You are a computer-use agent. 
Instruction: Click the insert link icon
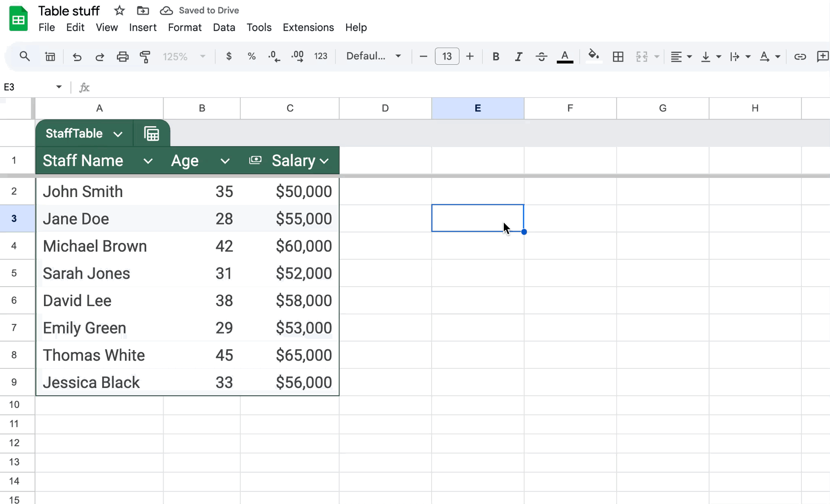coord(800,56)
